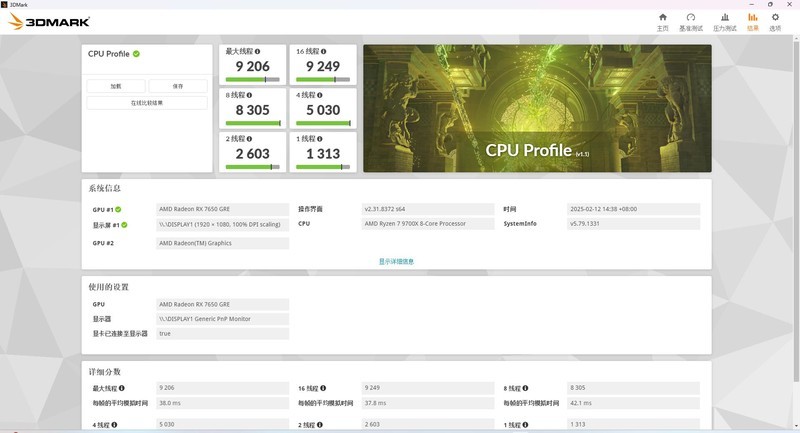Click the 9 206 max threads score

click(253, 66)
